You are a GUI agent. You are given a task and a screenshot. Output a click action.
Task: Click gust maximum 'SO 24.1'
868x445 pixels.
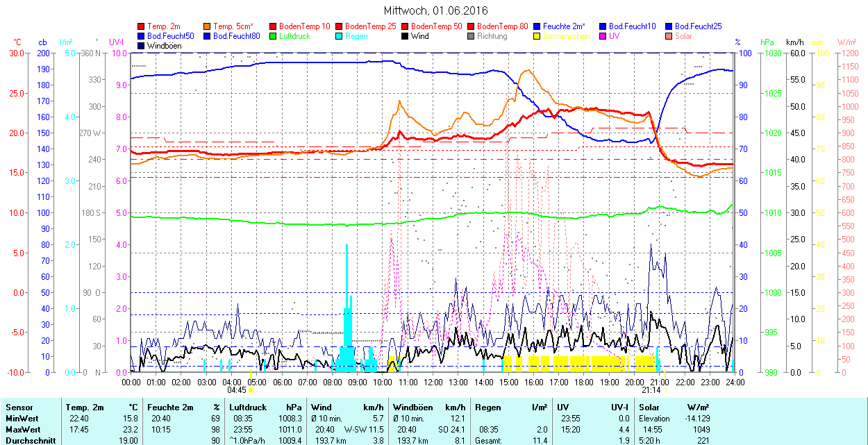click(451, 430)
